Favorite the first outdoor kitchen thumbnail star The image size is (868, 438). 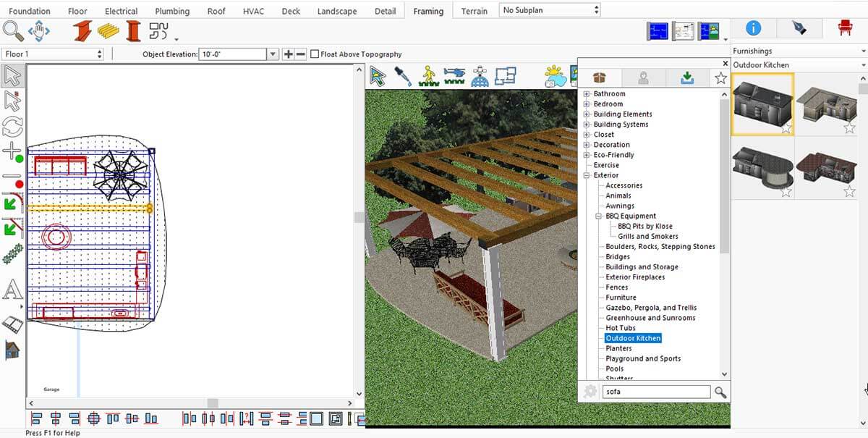tap(786, 128)
